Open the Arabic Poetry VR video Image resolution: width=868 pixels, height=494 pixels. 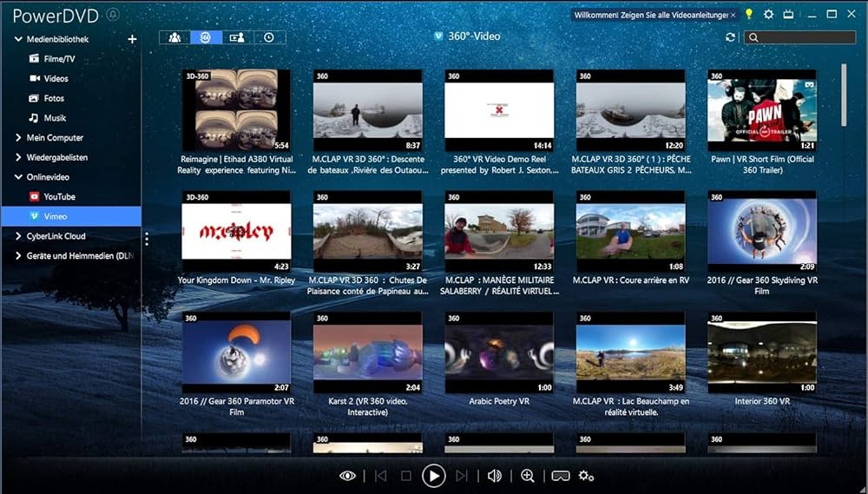499,352
